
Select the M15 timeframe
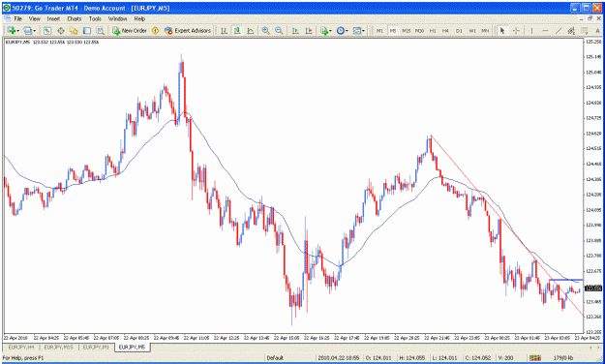point(406,30)
